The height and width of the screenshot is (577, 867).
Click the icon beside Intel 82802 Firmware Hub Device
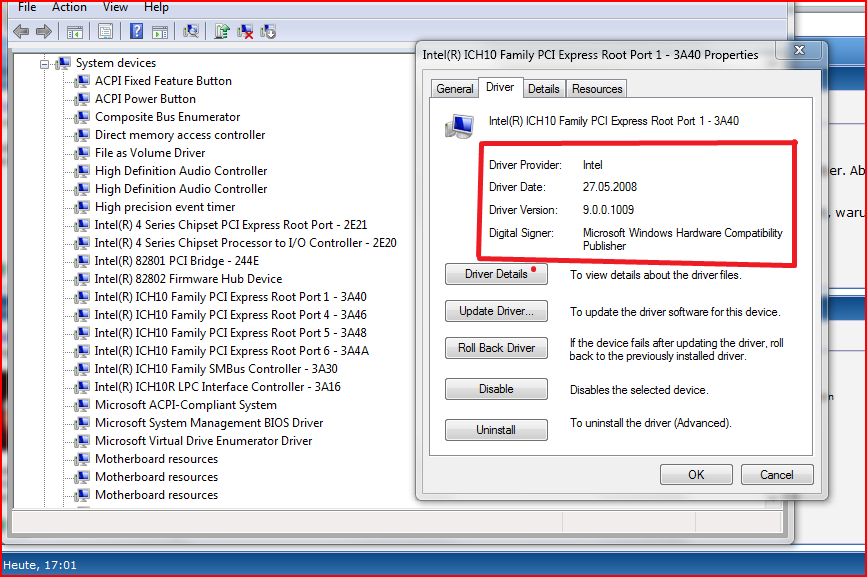82,279
